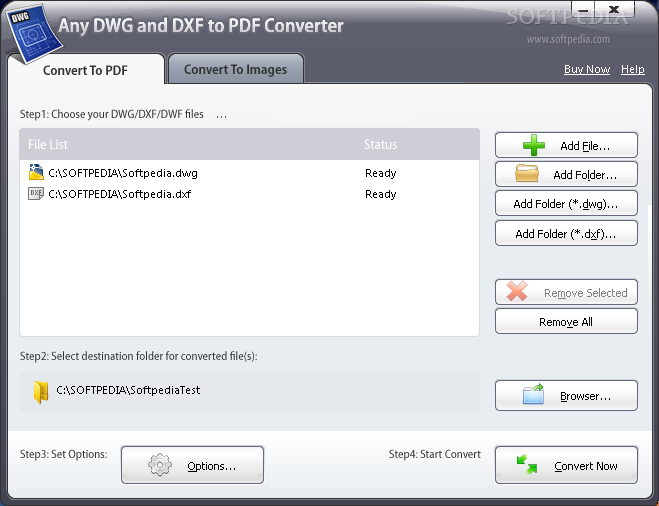Click the Ready status of Softpedia.dwg
Image resolution: width=659 pixels, height=506 pixels.
(x=381, y=173)
